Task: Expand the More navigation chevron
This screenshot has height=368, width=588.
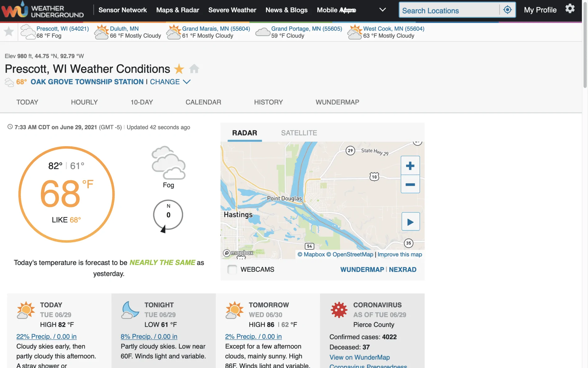Action: [x=383, y=10]
